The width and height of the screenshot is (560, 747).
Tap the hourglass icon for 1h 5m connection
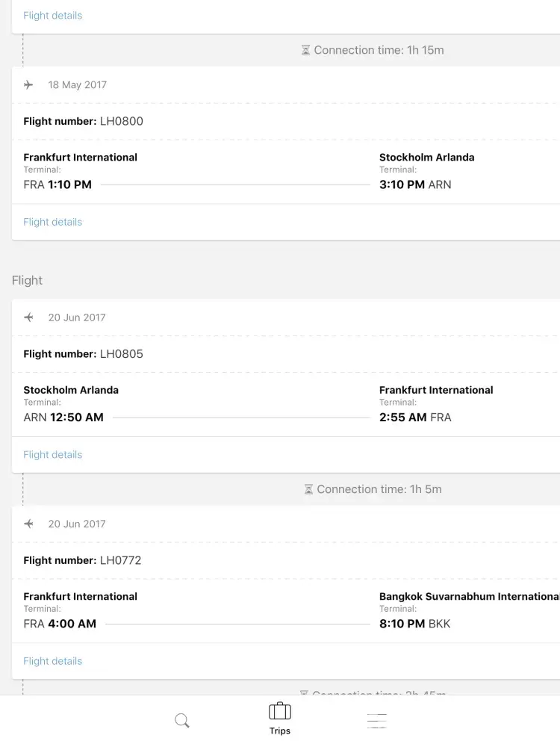click(308, 490)
